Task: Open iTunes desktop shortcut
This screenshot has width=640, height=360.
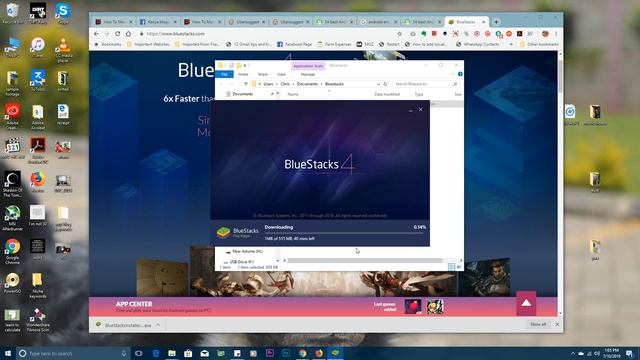Action: 38,47
